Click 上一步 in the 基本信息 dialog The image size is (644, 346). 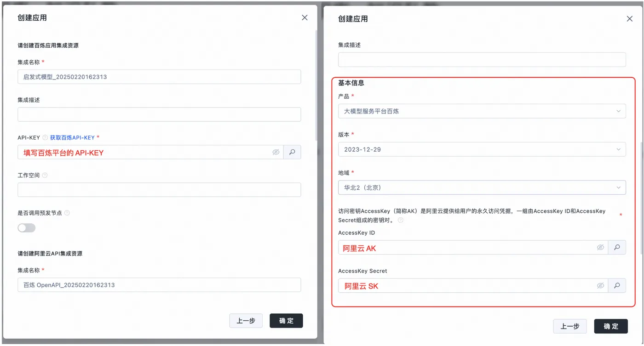click(570, 326)
